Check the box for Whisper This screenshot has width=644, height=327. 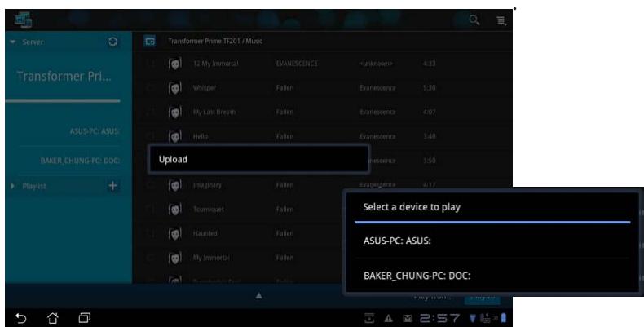click(151, 88)
